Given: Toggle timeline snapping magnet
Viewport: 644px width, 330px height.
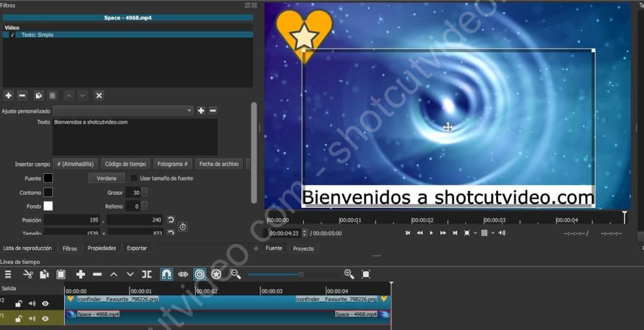Looking at the screenshot, I should coord(166,275).
